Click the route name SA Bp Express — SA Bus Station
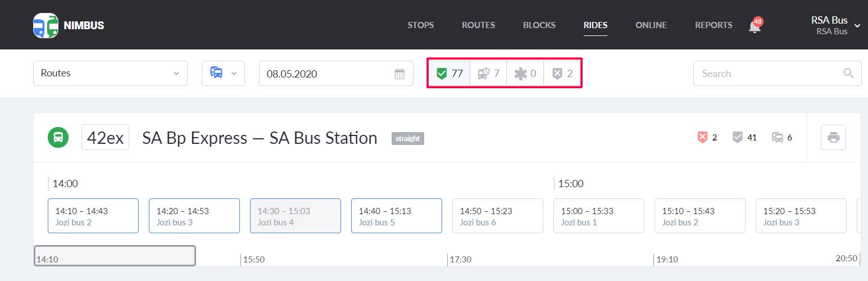This screenshot has width=868, height=281. (260, 138)
